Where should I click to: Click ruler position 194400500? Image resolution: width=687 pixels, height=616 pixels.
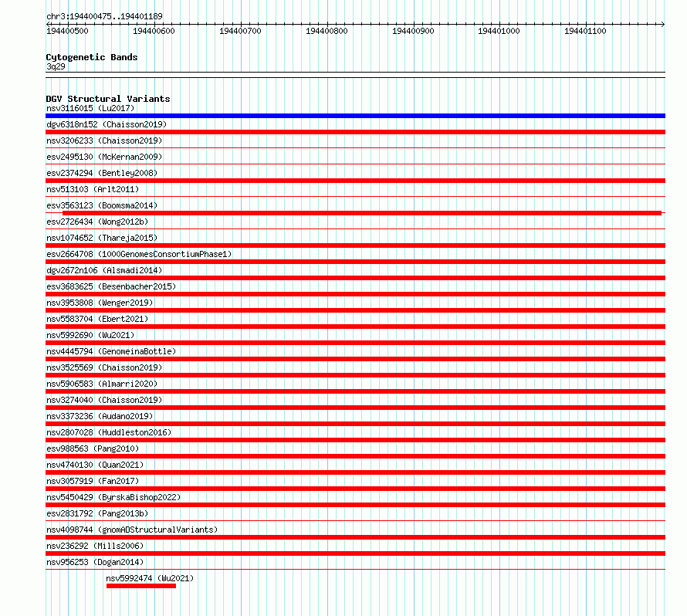point(67,31)
